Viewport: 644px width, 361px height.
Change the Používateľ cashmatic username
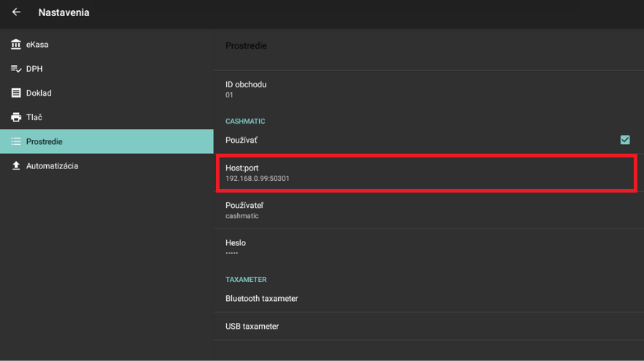[244, 210]
